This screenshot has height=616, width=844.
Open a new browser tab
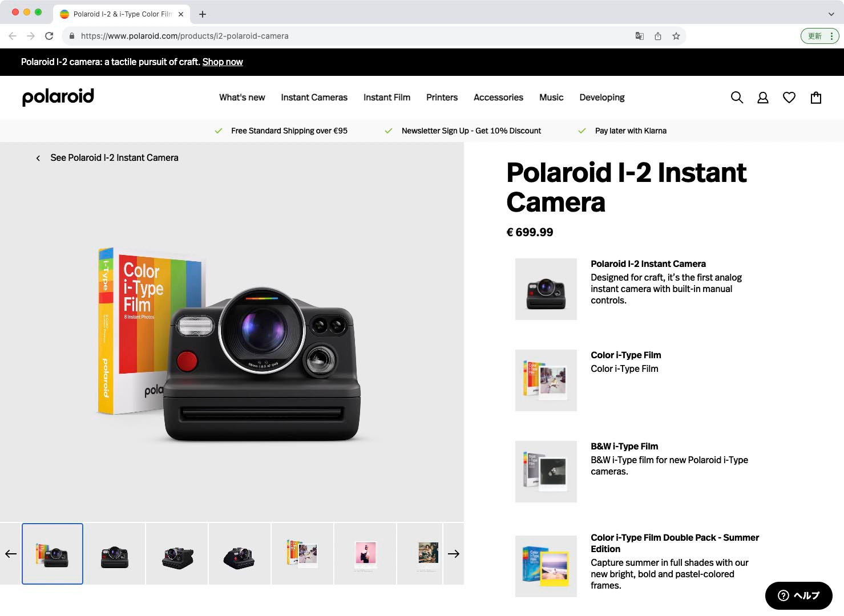tap(202, 14)
